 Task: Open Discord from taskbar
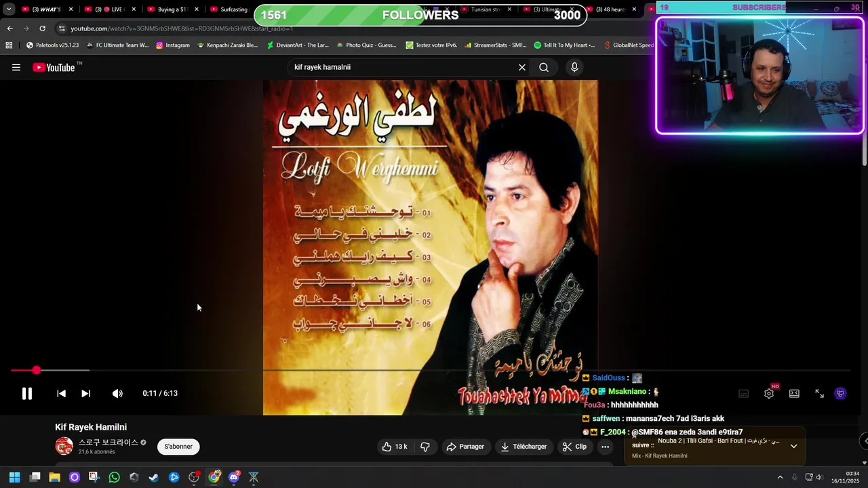[234, 477]
